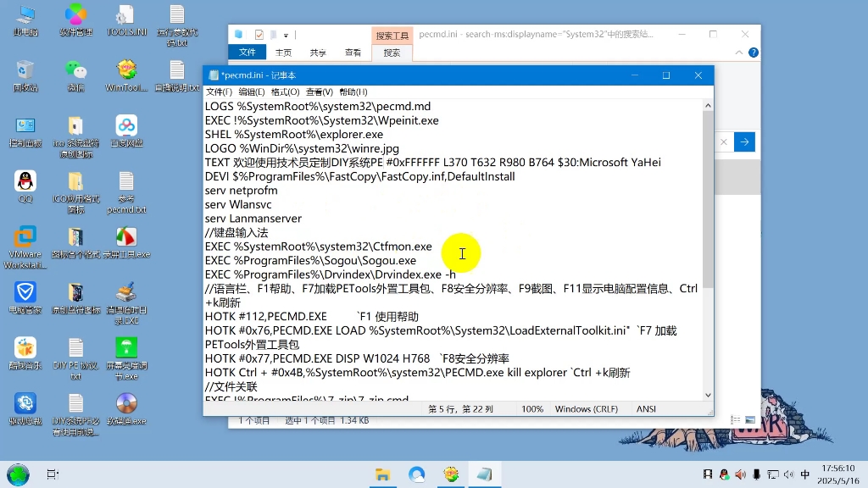Click the 100% zoom control in status bar
This screenshot has height=488, width=868.
(532, 408)
